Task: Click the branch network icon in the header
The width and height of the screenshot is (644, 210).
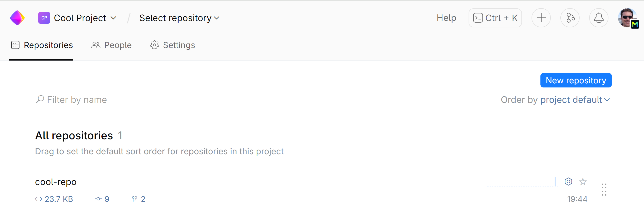Action: (570, 18)
